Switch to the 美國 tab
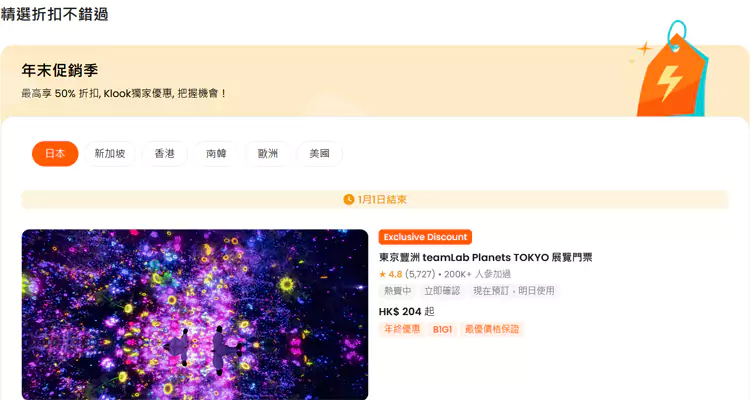This screenshot has width=750, height=400. click(320, 154)
